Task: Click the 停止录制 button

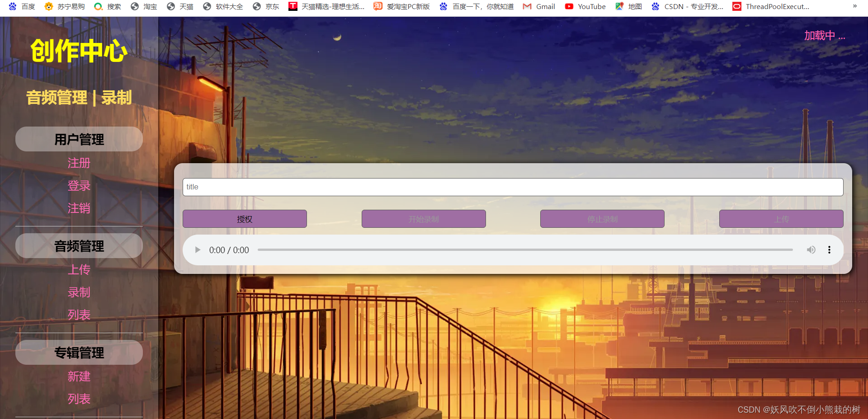Action: (x=602, y=219)
